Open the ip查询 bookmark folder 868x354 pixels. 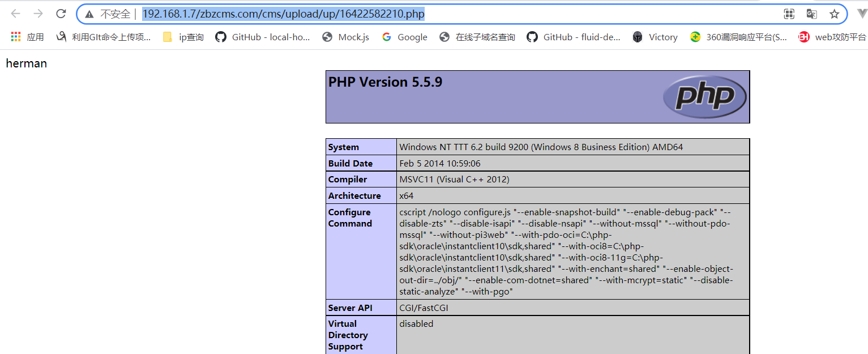point(183,37)
